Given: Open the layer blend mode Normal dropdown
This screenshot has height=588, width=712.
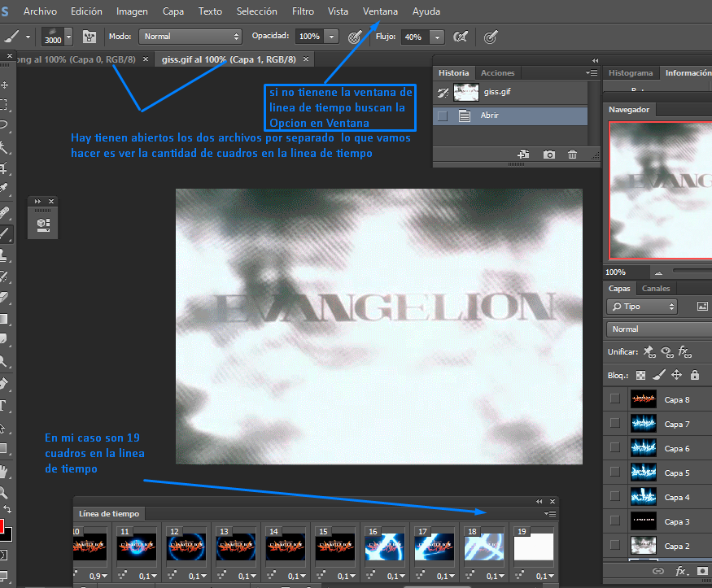Looking at the screenshot, I should coord(659,329).
